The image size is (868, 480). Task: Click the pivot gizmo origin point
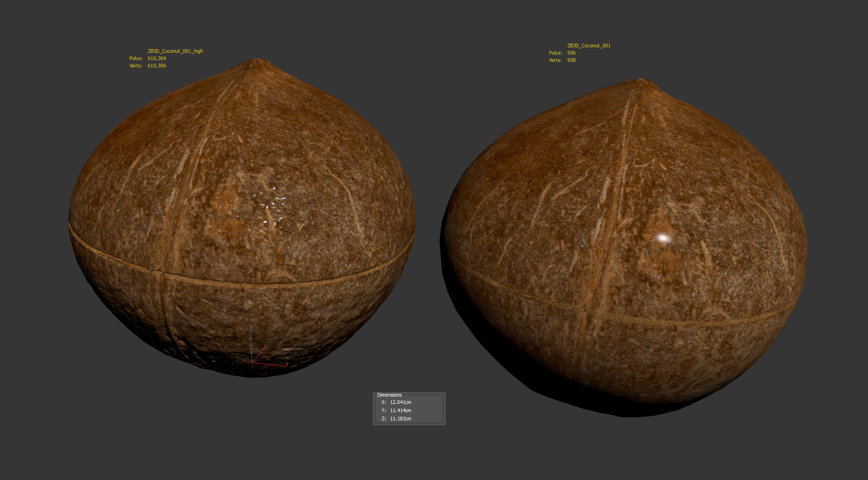pyautogui.click(x=252, y=363)
